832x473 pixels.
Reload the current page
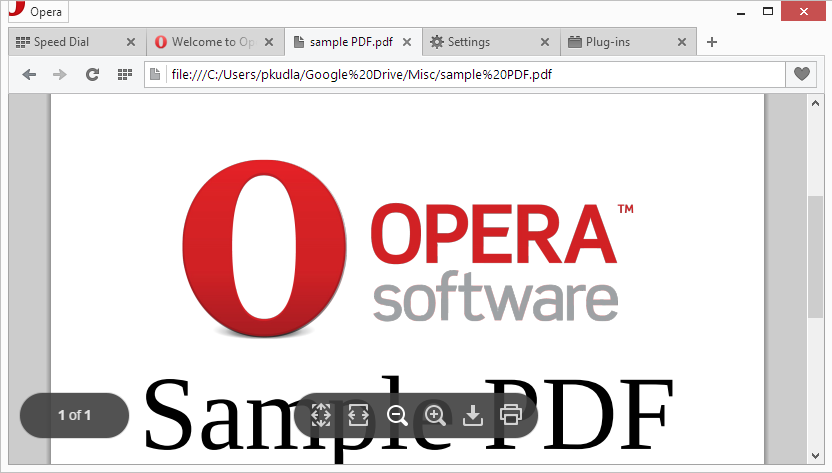[x=92, y=74]
